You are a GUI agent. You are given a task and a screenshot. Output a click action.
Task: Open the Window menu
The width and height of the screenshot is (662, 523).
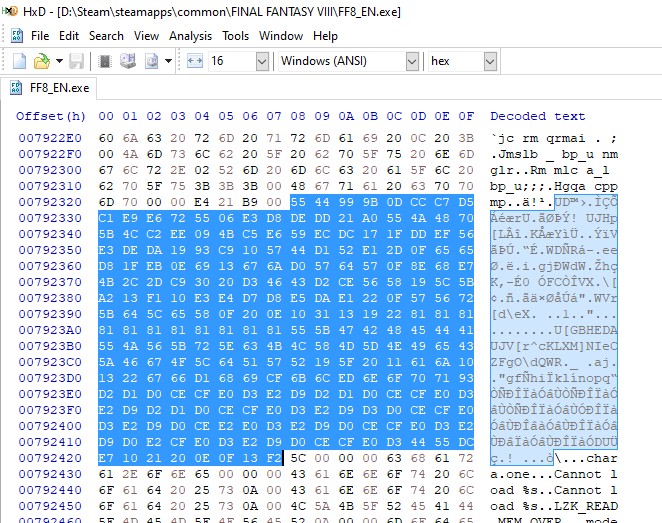(281, 36)
